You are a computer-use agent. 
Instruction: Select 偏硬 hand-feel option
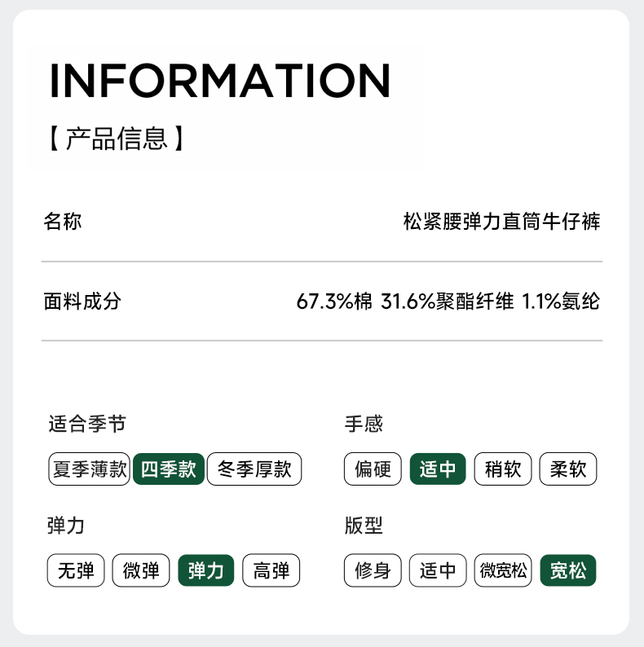click(x=373, y=469)
